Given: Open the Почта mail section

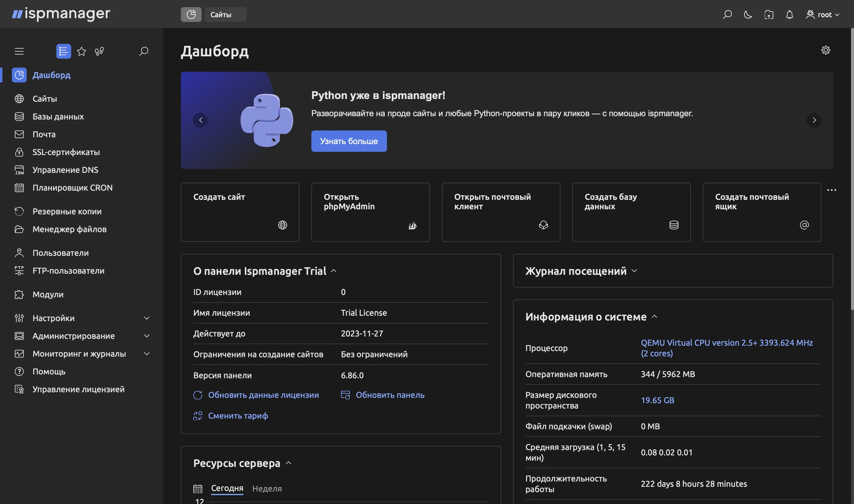Looking at the screenshot, I should (44, 134).
